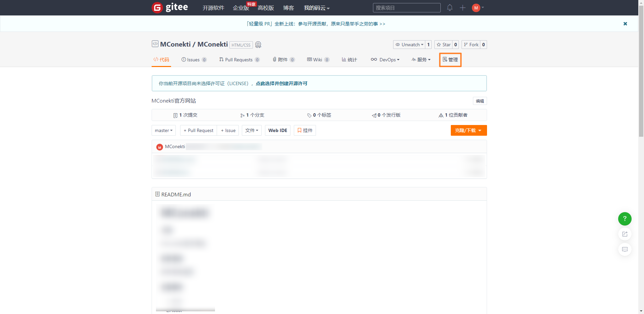644x314 pixels.
Task: Expand the 文件 dropdown
Action: click(252, 130)
